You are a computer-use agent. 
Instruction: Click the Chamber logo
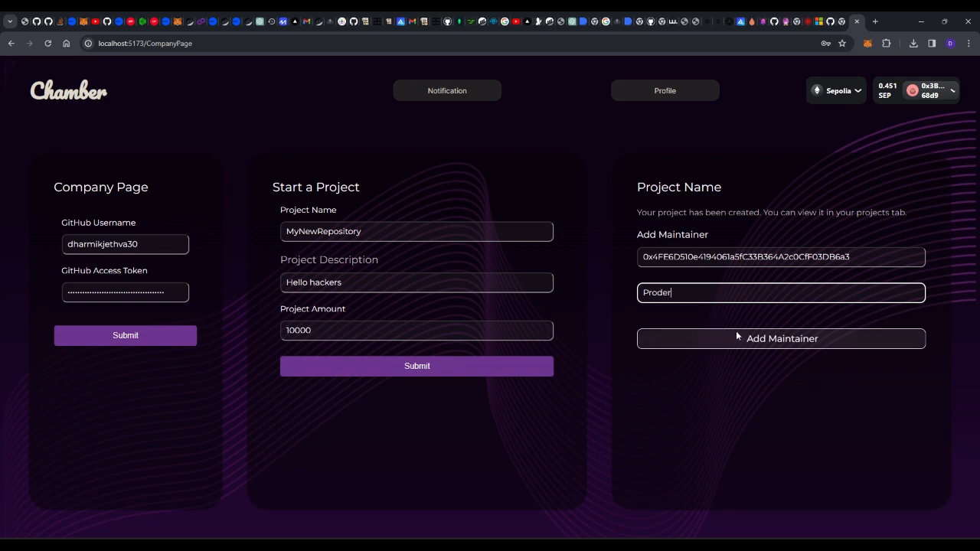(x=69, y=90)
